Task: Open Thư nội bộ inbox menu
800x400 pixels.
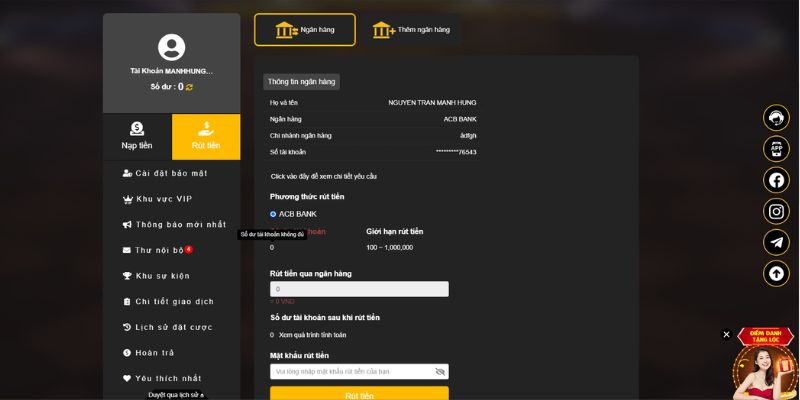Action: click(158, 250)
